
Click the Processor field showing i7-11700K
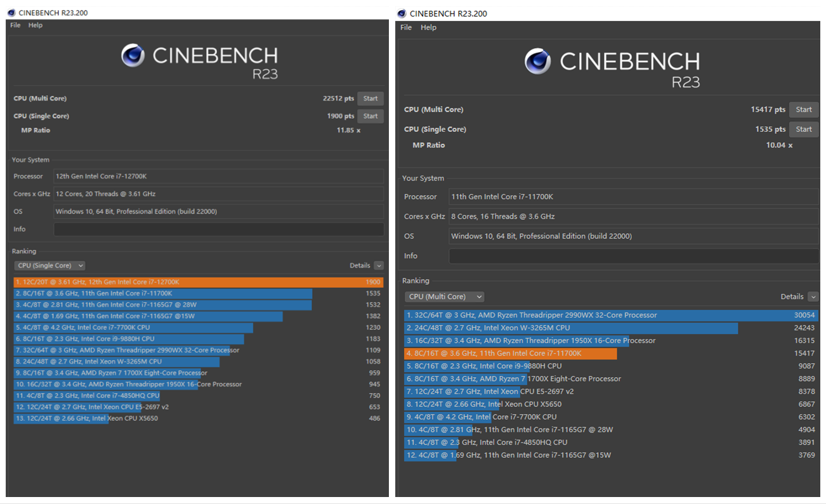634,197
